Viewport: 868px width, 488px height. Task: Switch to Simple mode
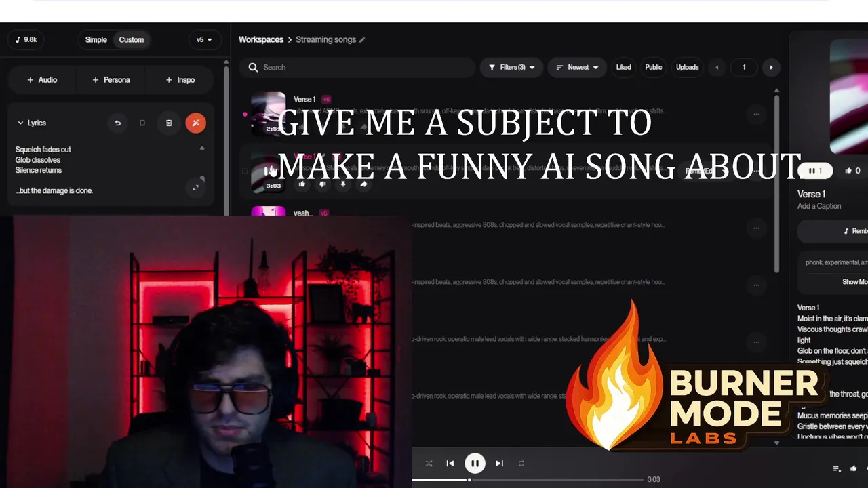click(96, 39)
